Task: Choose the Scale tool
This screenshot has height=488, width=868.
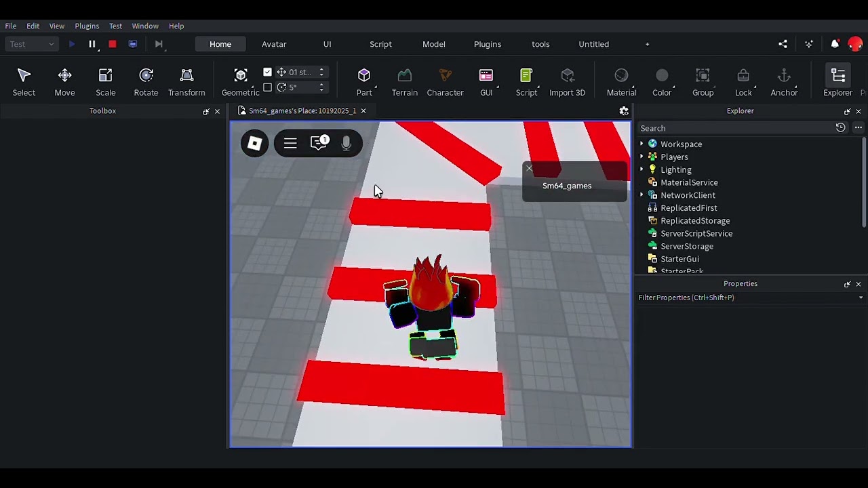Action: coord(105,81)
